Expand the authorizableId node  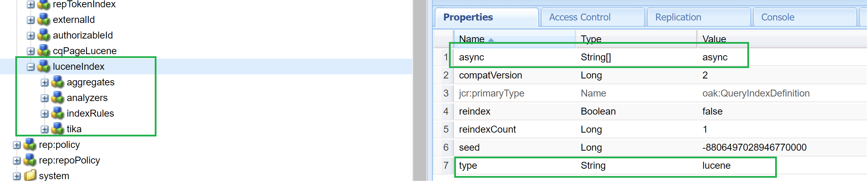click(31, 36)
